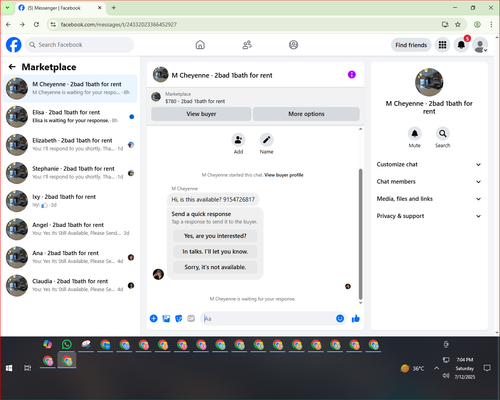Click the sticker icon in composer
This screenshot has width=500, height=400.
179,319
